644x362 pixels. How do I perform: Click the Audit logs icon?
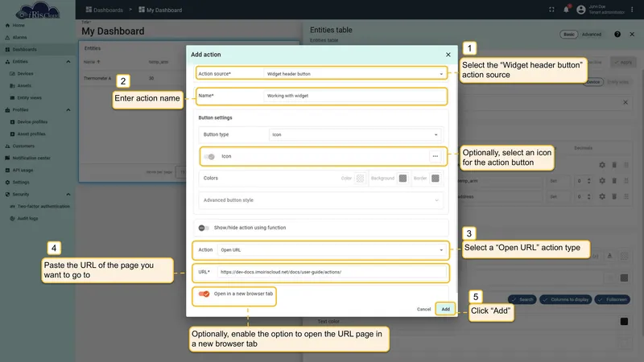click(12, 218)
